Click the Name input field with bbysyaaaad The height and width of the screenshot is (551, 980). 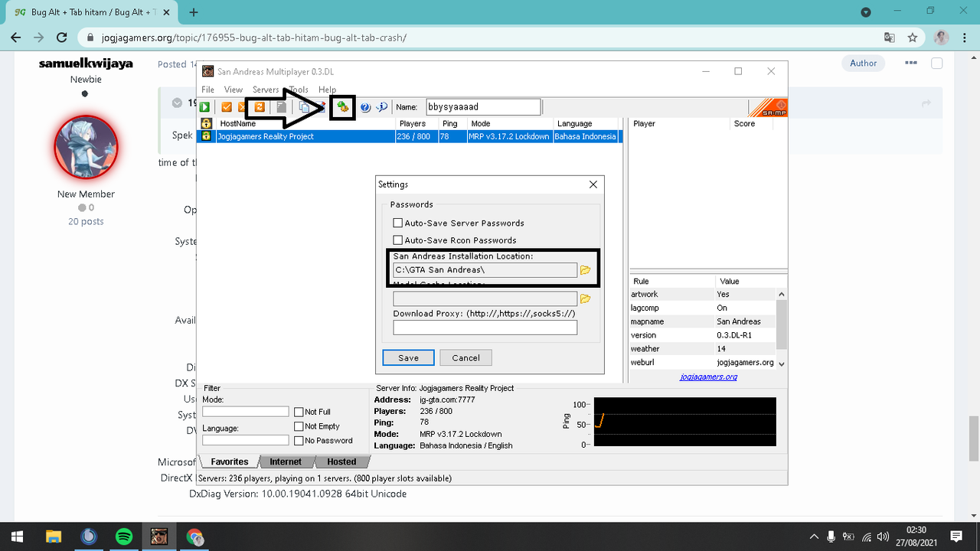[x=483, y=107]
